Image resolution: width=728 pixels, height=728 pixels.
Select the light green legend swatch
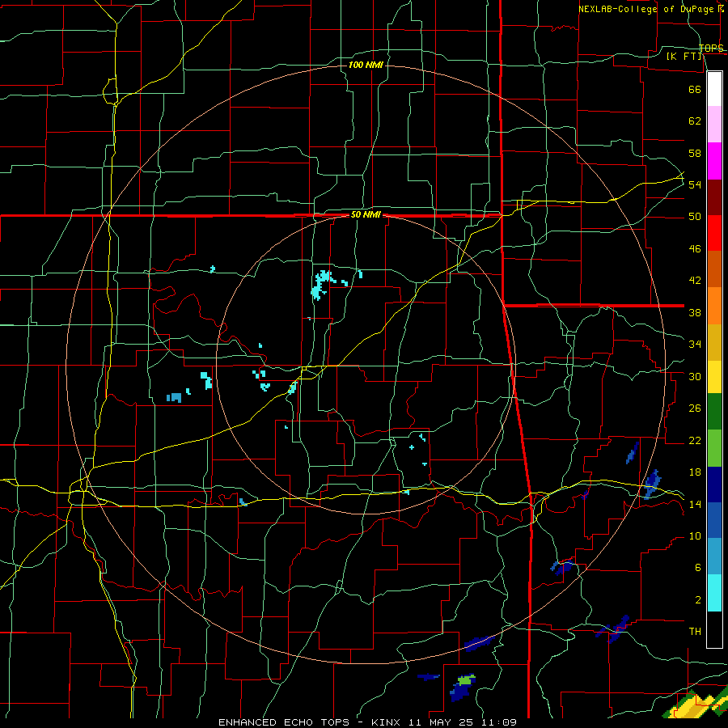tap(714, 448)
